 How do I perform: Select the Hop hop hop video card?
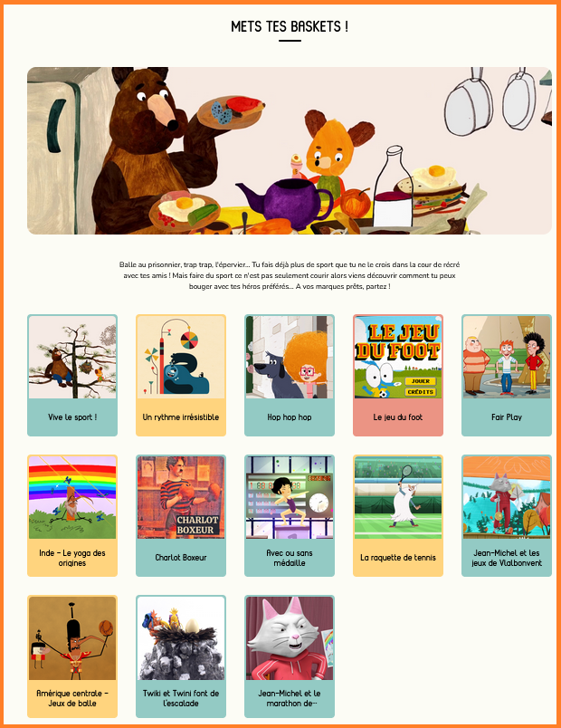pos(290,375)
